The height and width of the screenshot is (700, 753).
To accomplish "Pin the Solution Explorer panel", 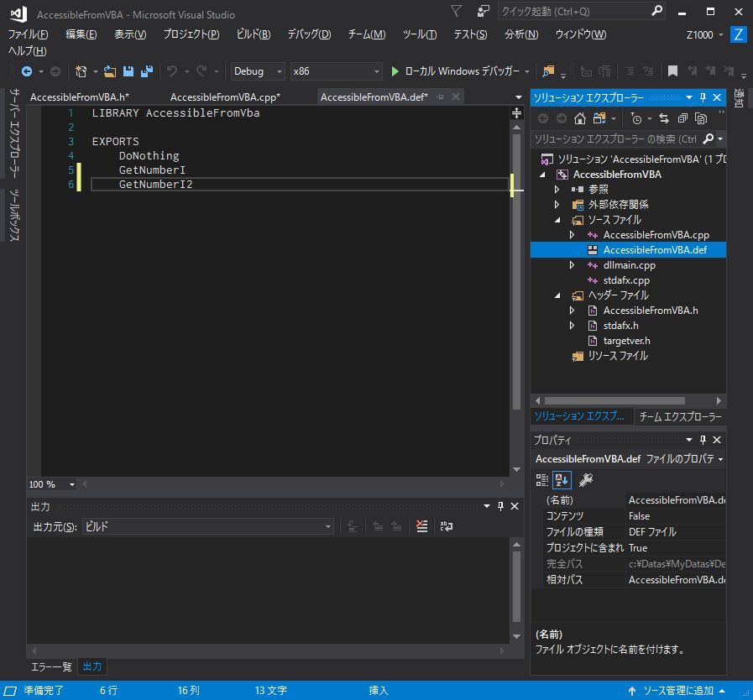I will click(703, 97).
